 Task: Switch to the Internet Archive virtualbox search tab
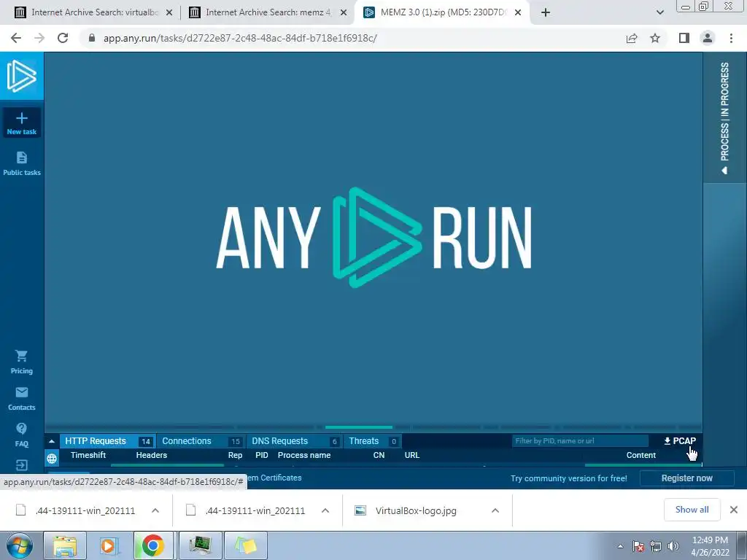click(x=94, y=12)
